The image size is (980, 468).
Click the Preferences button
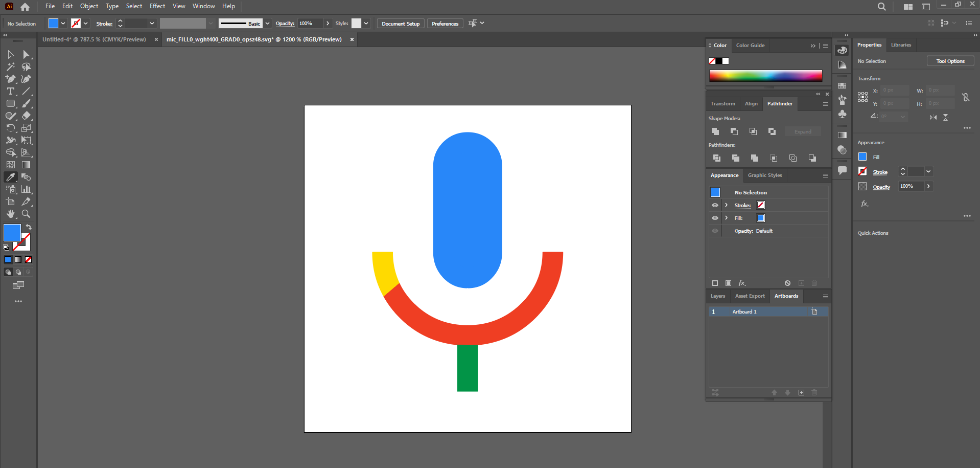(x=445, y=24)
